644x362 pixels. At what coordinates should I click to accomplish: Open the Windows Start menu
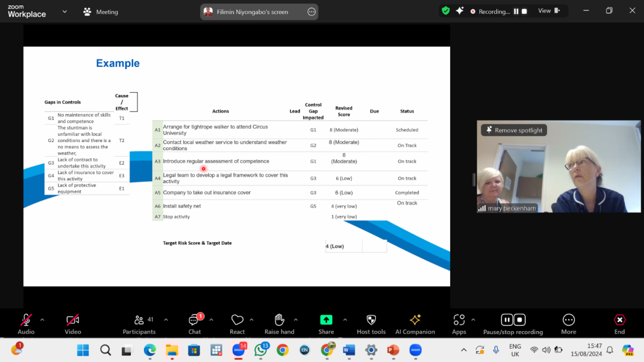[83, 350]
